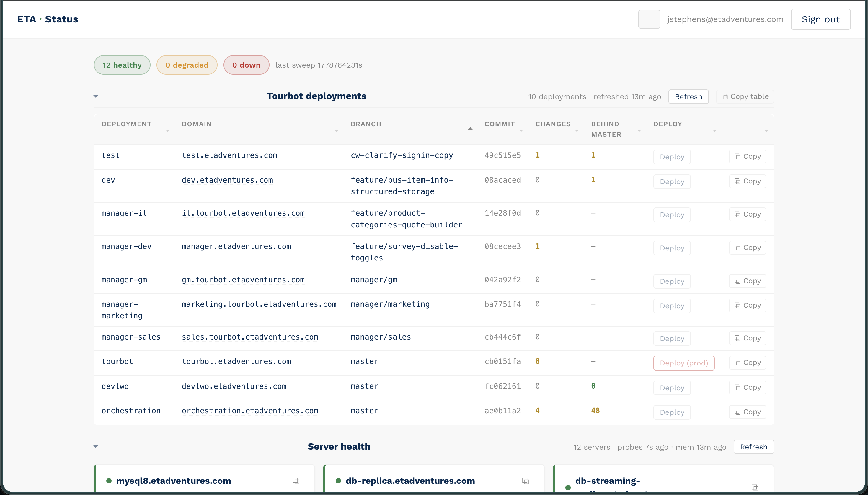This screenshot has height=495, width=868.
Task: Click the Copy table button
Action: pyautogui.click(x=745, y=96)
